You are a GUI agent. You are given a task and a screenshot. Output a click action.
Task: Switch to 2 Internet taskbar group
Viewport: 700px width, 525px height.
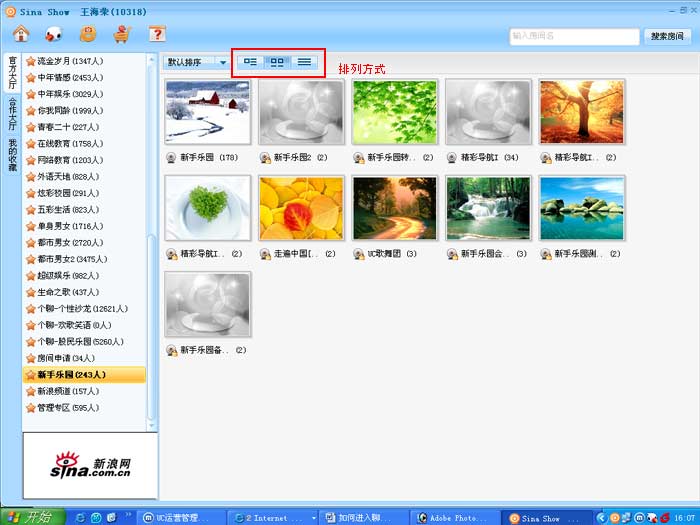point(272,518)
